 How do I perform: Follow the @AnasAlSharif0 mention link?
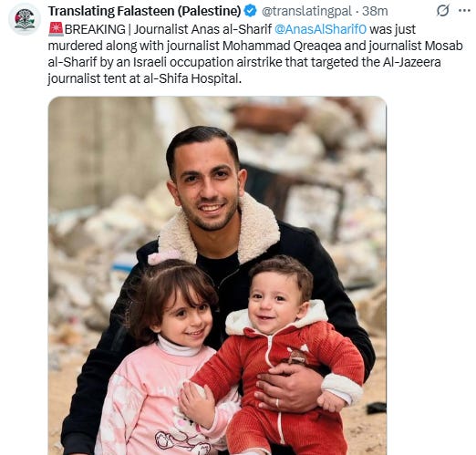(320, 29)
